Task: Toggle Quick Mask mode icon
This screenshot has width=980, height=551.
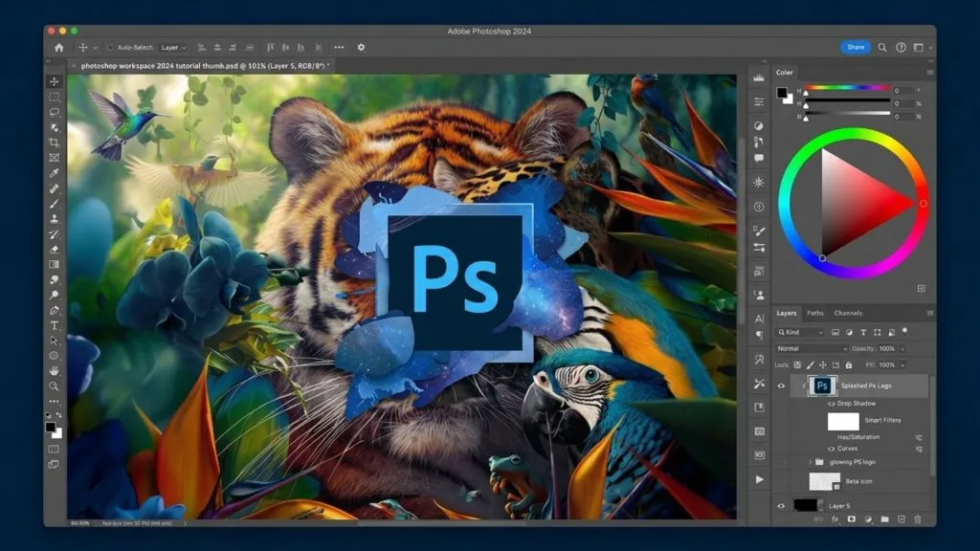Action: (55, 450)
